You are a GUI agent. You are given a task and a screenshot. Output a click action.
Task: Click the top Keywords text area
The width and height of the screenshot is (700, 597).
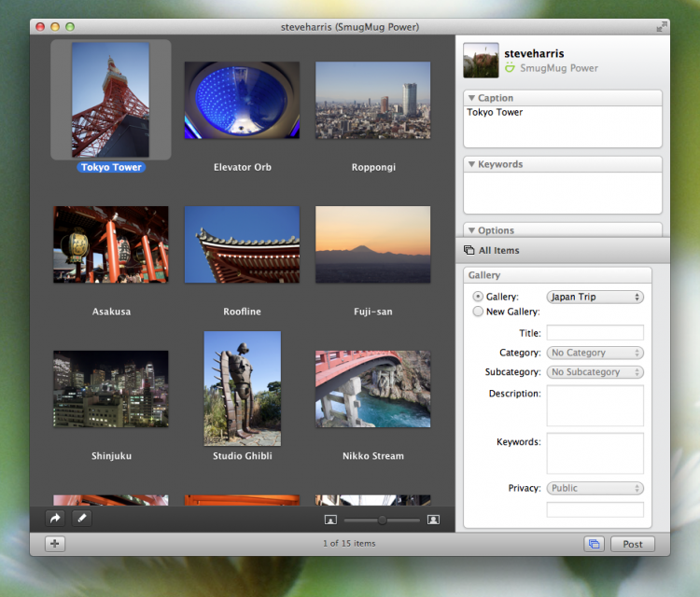tap(563, 193)
